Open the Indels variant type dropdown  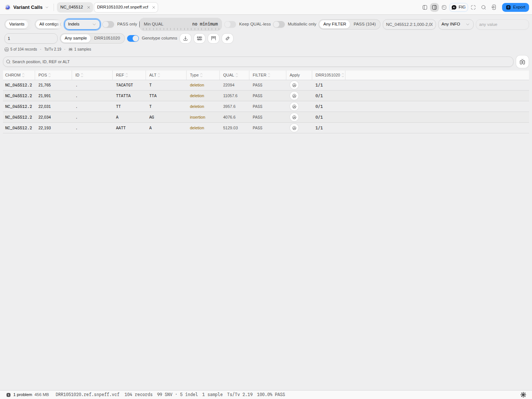click(82, 24)
